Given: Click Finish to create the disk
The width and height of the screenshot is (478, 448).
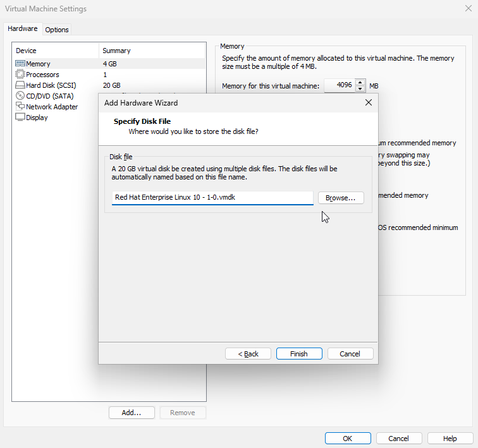Looking at the screenshot, I should [x=299, y=354].
